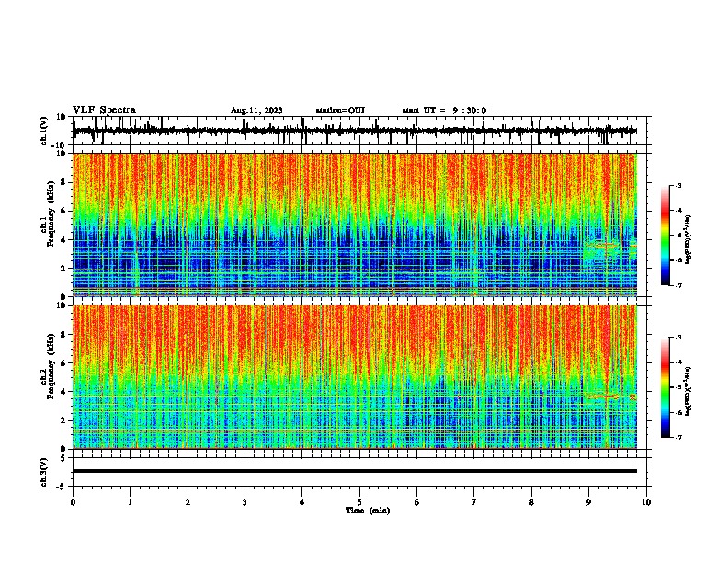
Task: Click tick label "8" on the Time axis
Action: pyautogui.click(x=531, y=502)
